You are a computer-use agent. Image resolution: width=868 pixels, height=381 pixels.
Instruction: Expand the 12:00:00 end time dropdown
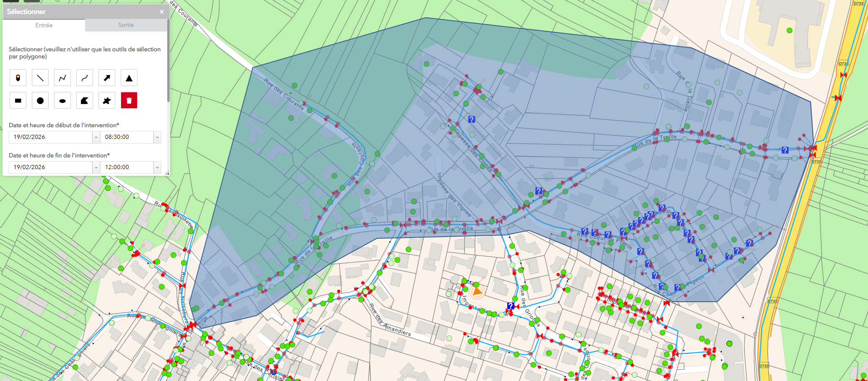coord(157,167)
